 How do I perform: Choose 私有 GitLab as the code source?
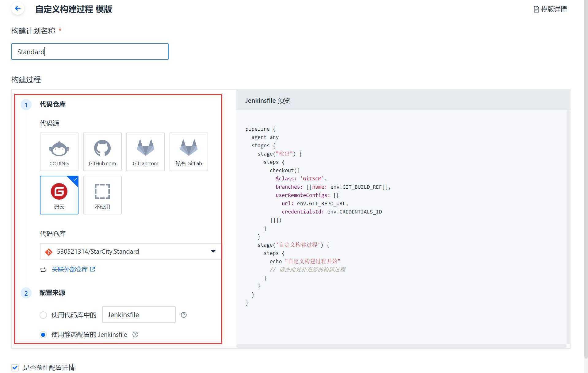(x=189, y=152)
